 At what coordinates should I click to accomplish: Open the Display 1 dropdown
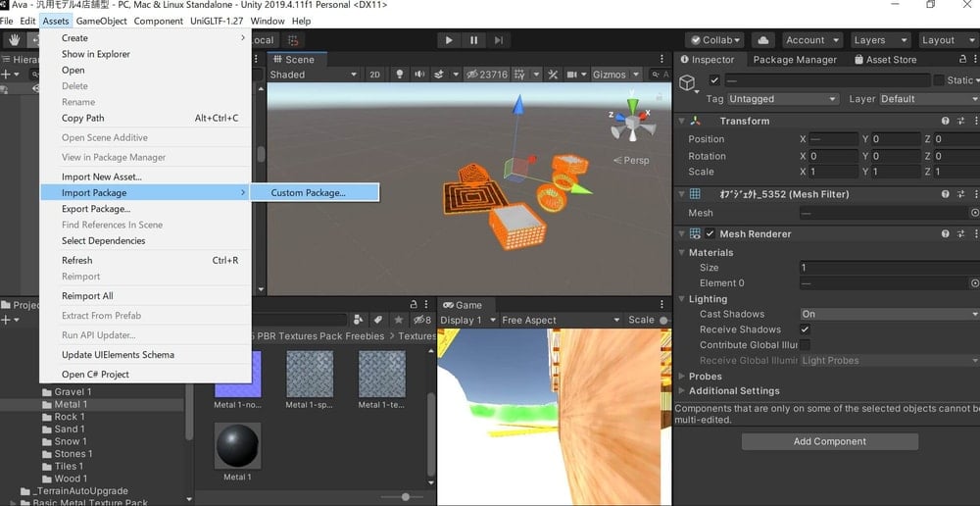(x=468, y=320)
